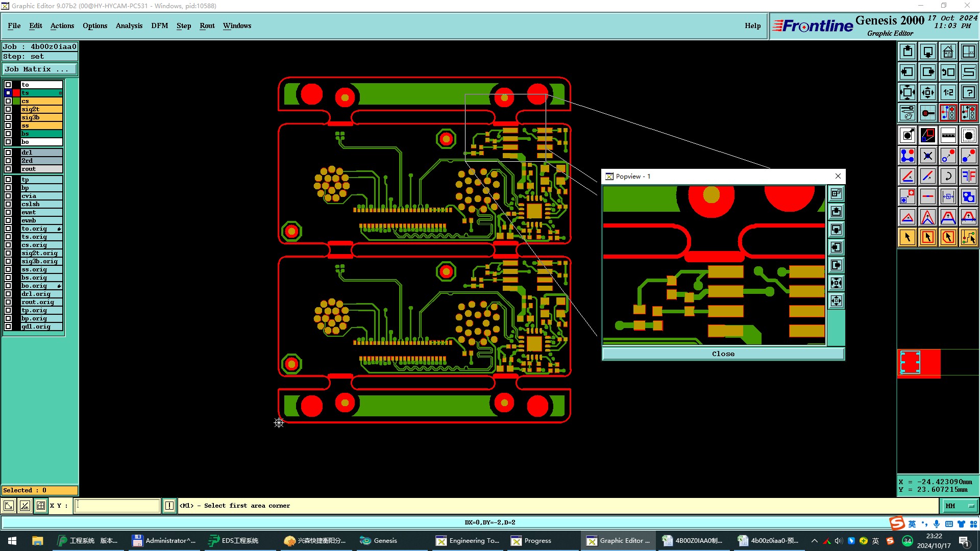Viewport: 980px width, 551px height.
Task: Click the net selection pointer icon
Action: click(x=968, y=237)
